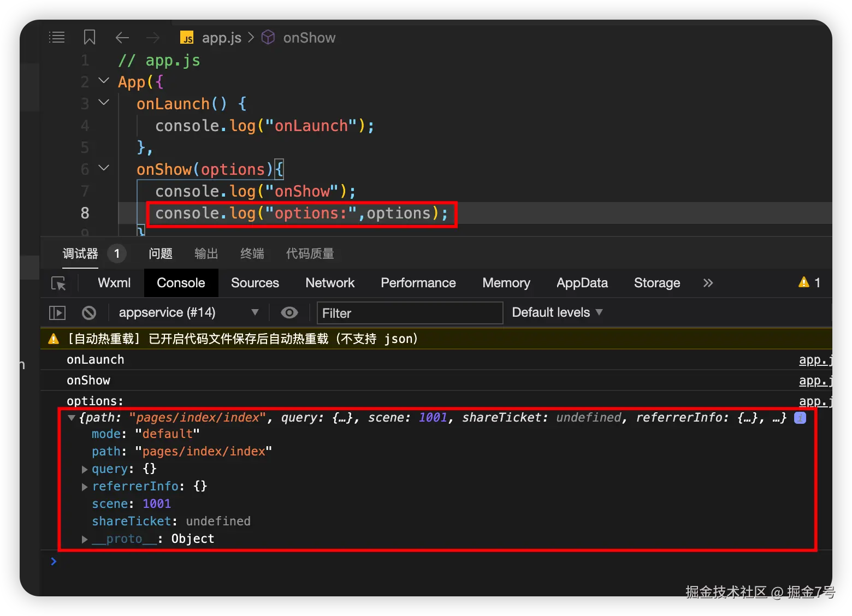Click the shareTicket: undefined property row
Screen dimensions: 852x616
[x=171, y=522]
